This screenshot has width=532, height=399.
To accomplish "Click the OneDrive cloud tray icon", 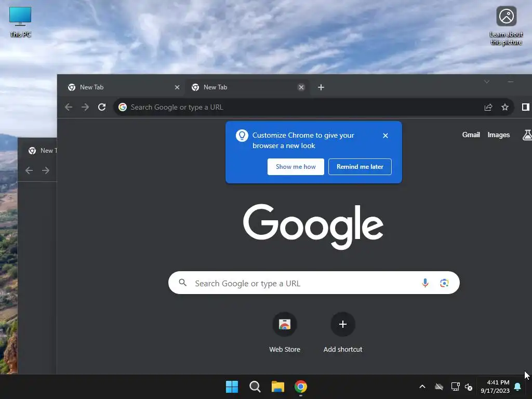I will 439,387.
